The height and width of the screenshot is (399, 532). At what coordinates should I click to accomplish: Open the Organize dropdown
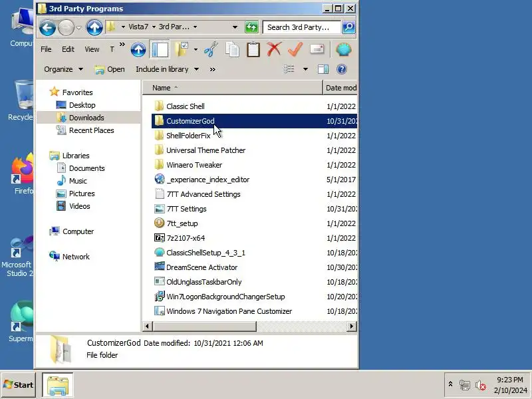[63, 69]
